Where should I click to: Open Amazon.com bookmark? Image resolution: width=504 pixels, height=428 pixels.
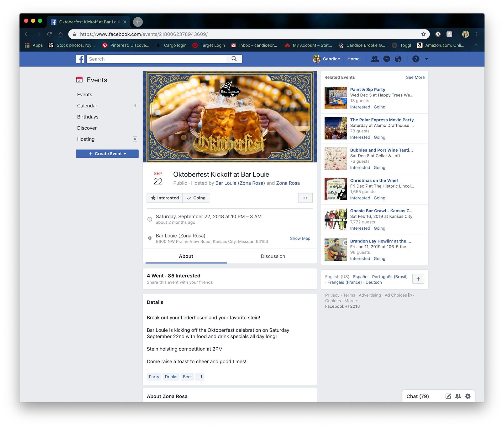441,45
